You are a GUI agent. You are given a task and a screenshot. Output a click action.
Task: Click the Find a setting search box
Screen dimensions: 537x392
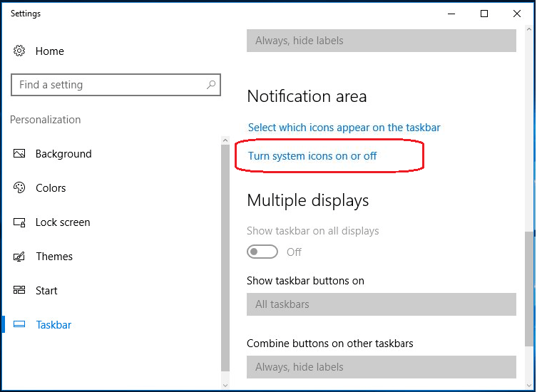click(111, 85)
